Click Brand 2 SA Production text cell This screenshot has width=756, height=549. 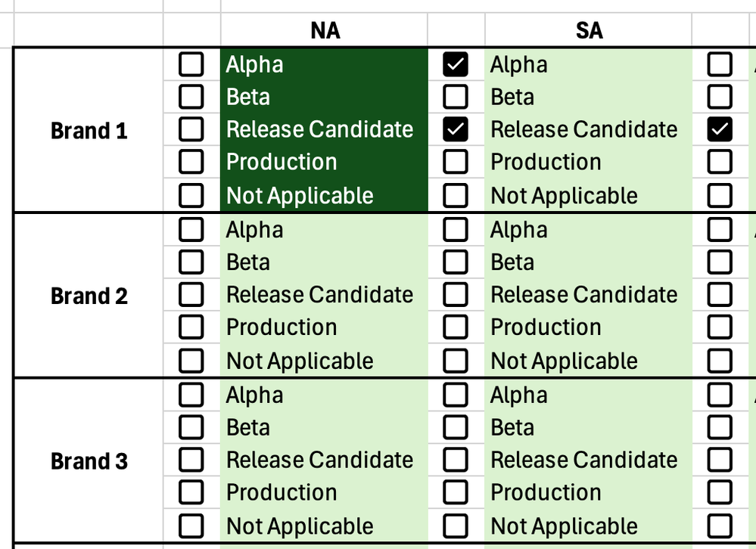point(588,327)
